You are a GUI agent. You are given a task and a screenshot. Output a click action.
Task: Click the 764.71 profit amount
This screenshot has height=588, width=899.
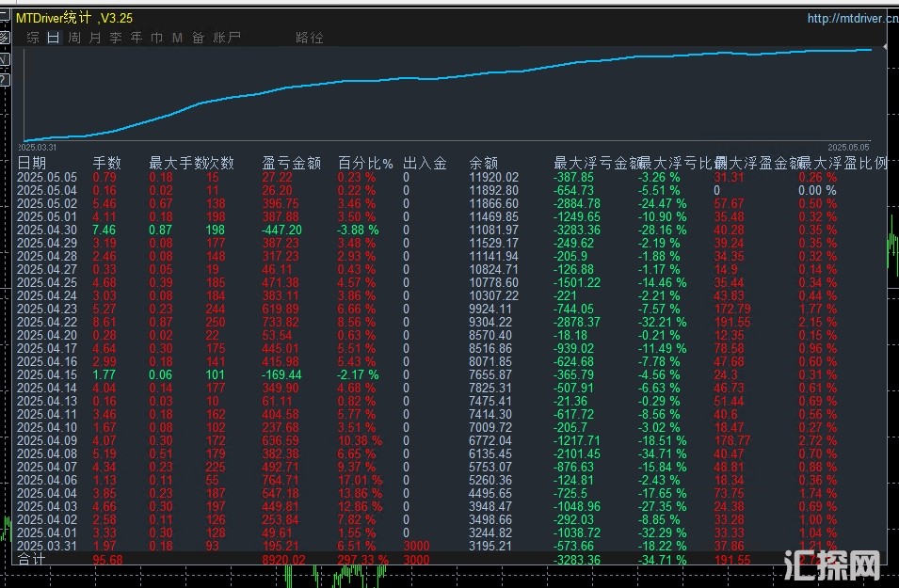281,480
